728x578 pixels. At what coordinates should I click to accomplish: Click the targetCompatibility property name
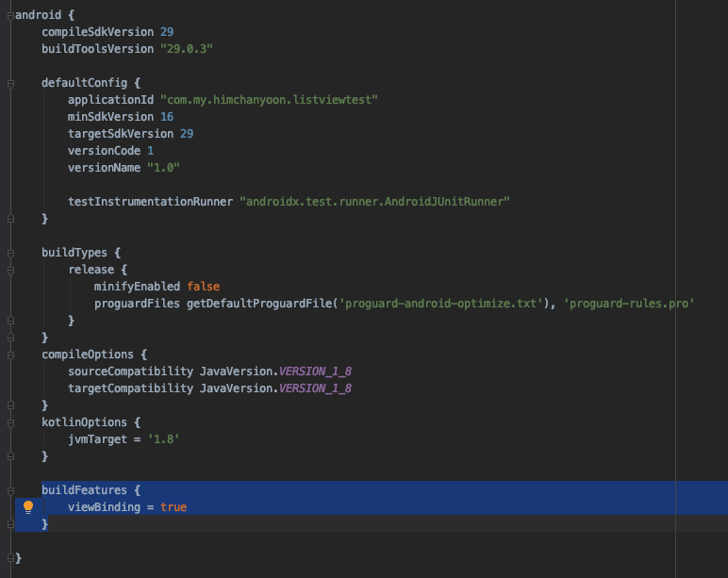(130, 388)
